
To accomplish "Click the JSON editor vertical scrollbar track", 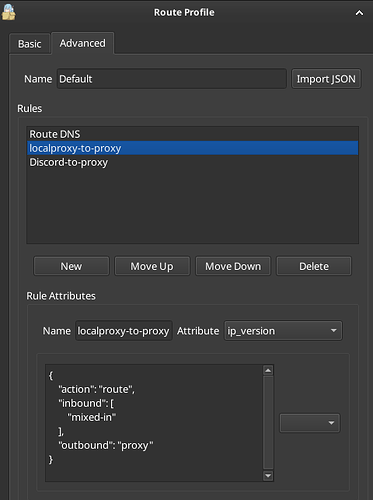I will pos(268,423).
